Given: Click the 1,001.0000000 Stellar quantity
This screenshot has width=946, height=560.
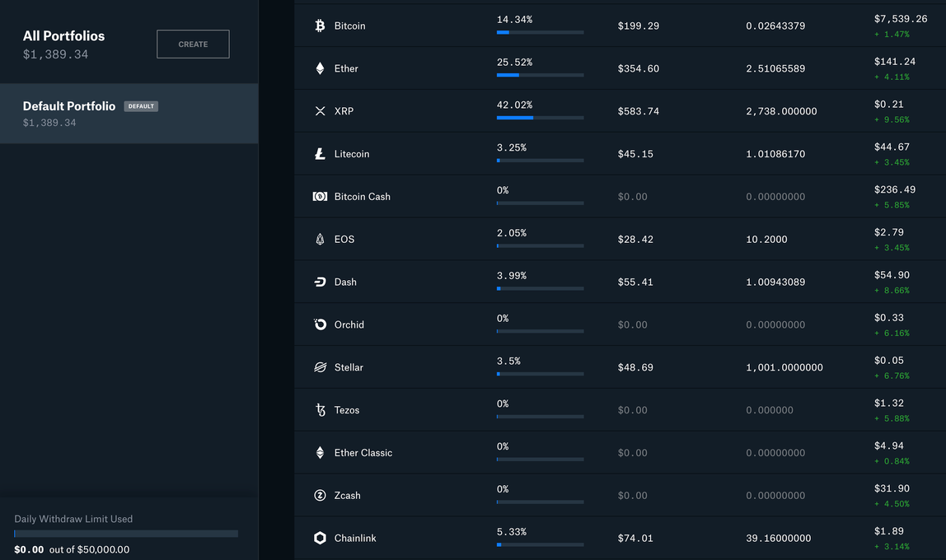Looking at the screenshot, I should tap(784, 368).
